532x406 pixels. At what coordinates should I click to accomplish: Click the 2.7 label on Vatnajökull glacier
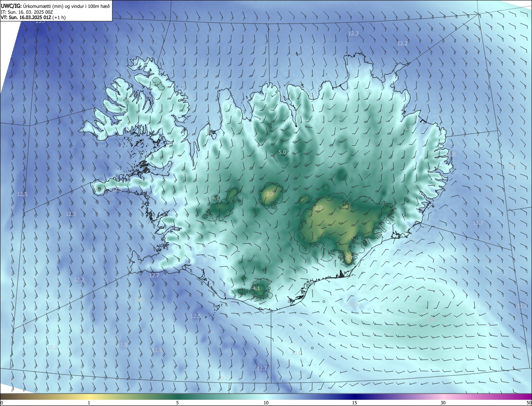tap(319, 208)
